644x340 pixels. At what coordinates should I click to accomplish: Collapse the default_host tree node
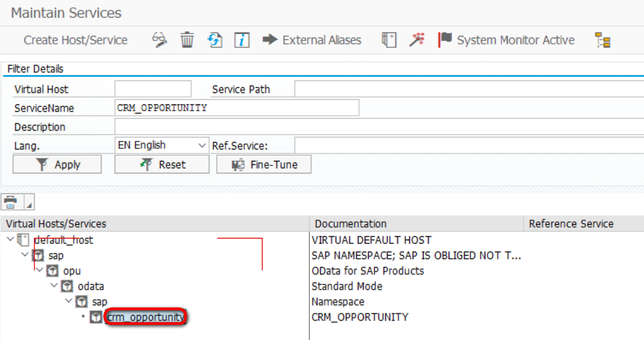[x=11, y=240]
